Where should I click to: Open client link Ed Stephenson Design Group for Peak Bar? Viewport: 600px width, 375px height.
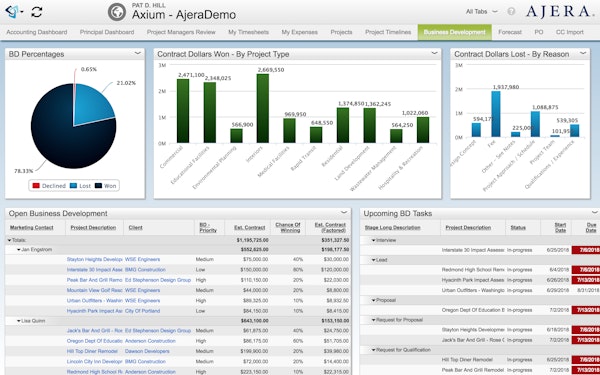[158, 280]
